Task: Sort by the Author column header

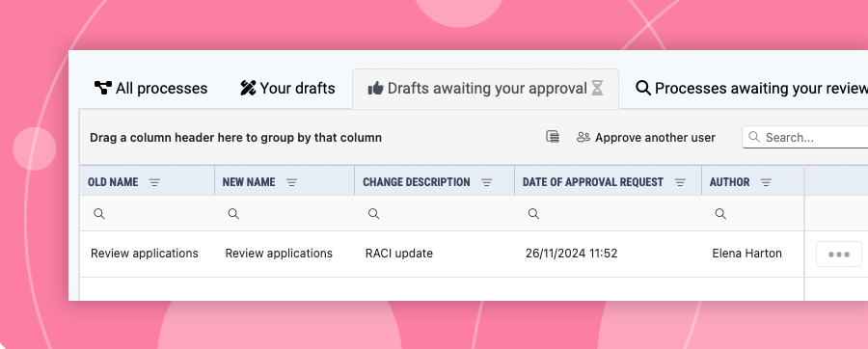Action: [730, 182]
